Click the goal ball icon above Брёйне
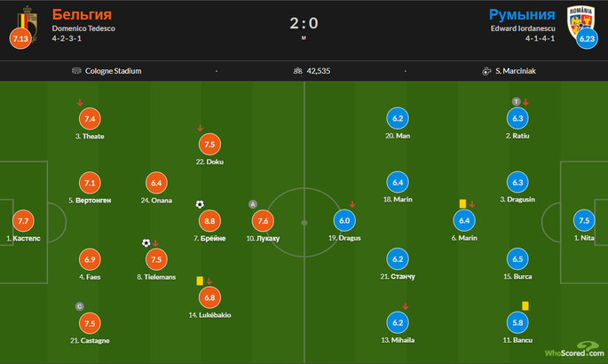Viewport: 608px width, 364px height. pyautogui.click(x=200, y=204)
